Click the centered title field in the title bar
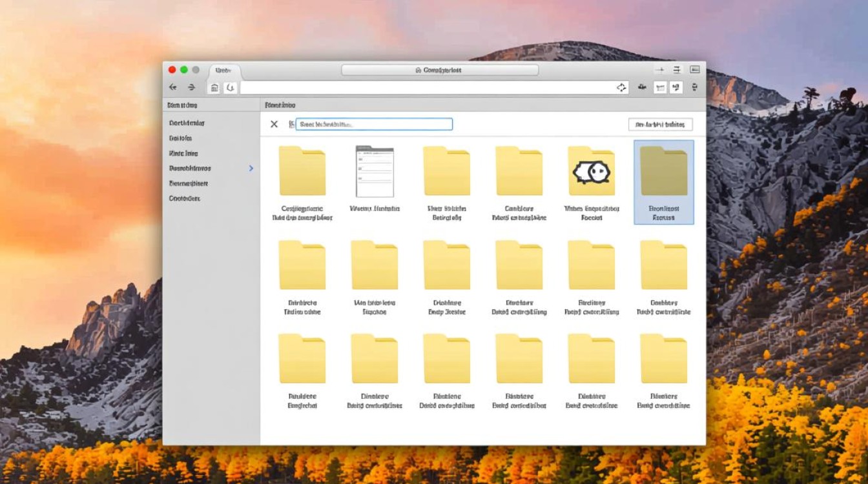This screenshot has width=868, height=484. point(439,70)
